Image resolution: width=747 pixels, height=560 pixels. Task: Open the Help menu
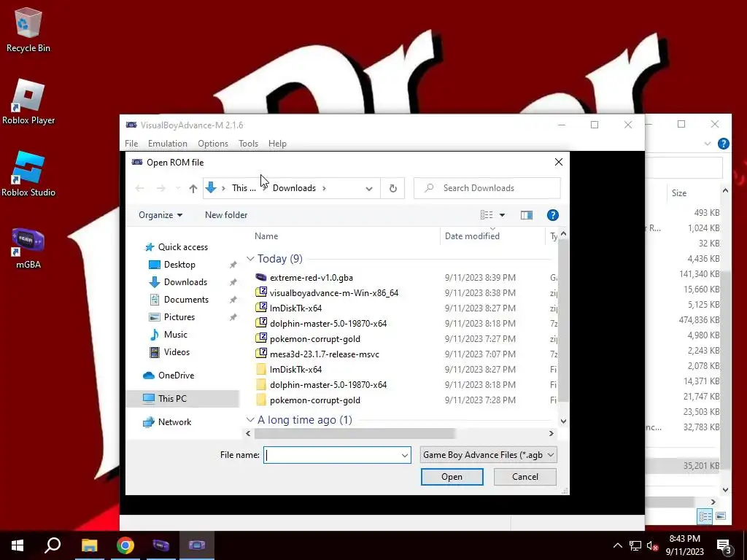(x=277, y=144)
